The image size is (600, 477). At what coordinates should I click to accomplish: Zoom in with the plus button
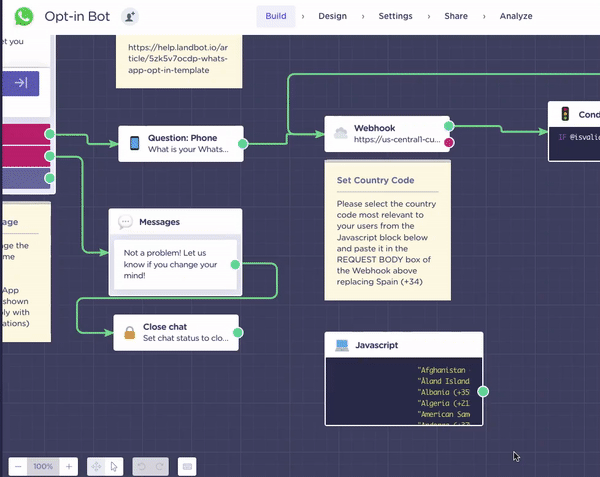[x=69, y=466]
